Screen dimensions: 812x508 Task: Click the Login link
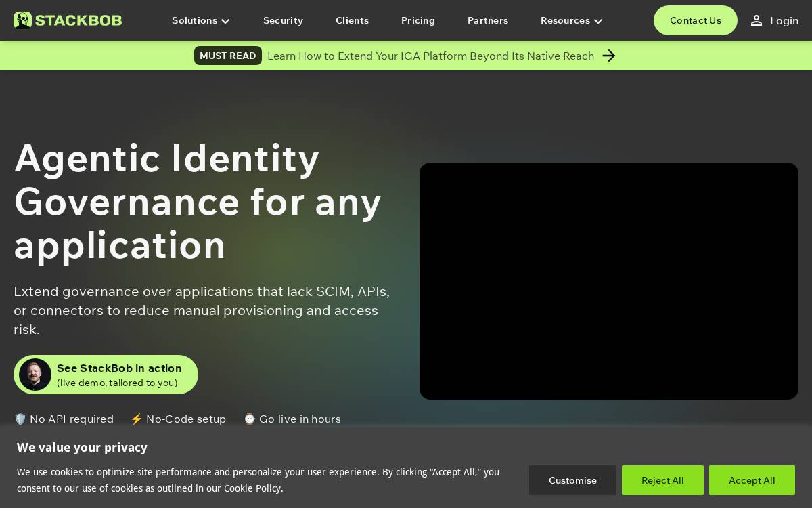[x=784, y=20]
